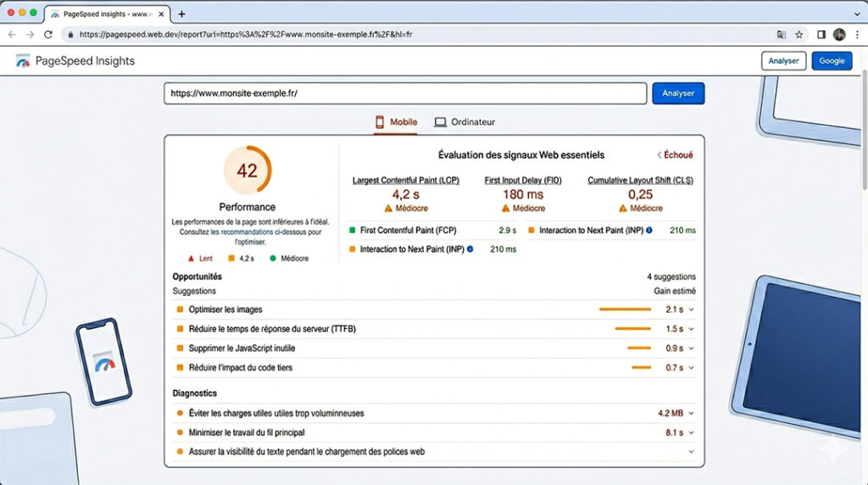Bookmark this page with the star icon

(x=798, y=35)
